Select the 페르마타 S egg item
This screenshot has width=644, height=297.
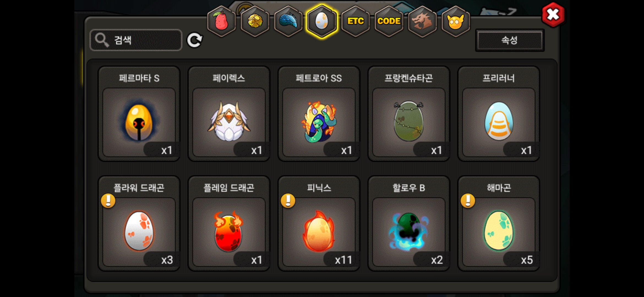pos(139,114)
